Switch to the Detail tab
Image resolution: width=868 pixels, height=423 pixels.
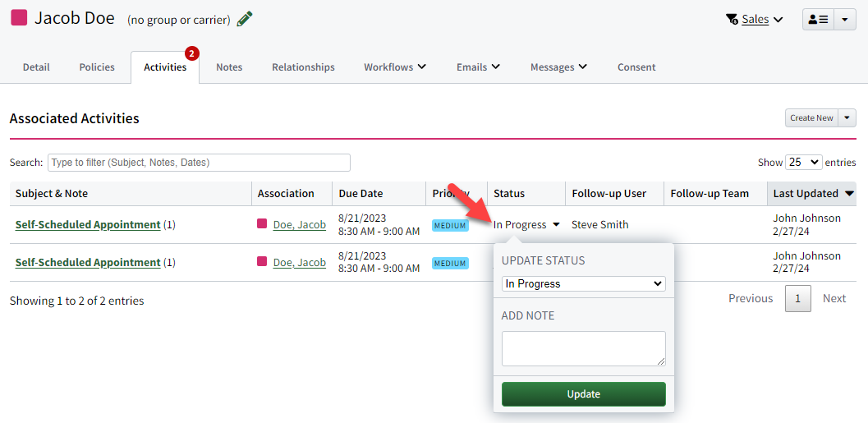36,67
